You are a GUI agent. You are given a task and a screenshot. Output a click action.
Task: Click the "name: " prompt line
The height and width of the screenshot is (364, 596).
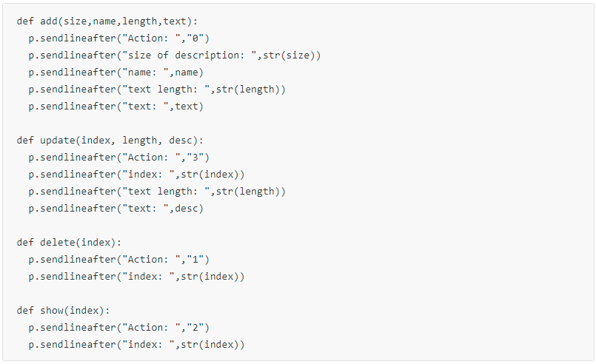[115, 73]
